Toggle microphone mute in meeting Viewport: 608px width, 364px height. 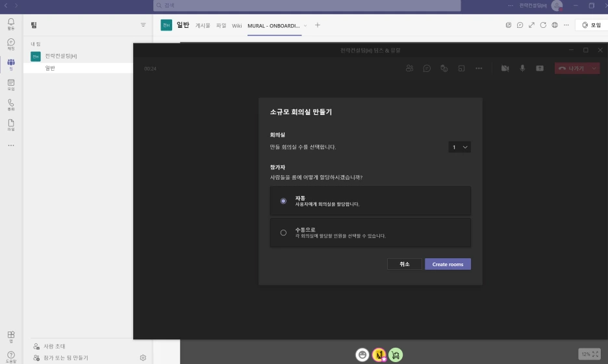pos(522,69)
